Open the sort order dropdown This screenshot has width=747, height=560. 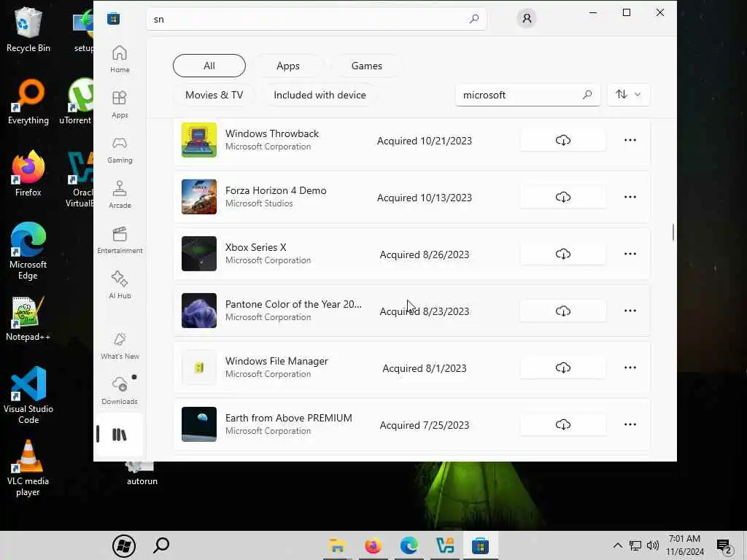click(x=628, y=94)
